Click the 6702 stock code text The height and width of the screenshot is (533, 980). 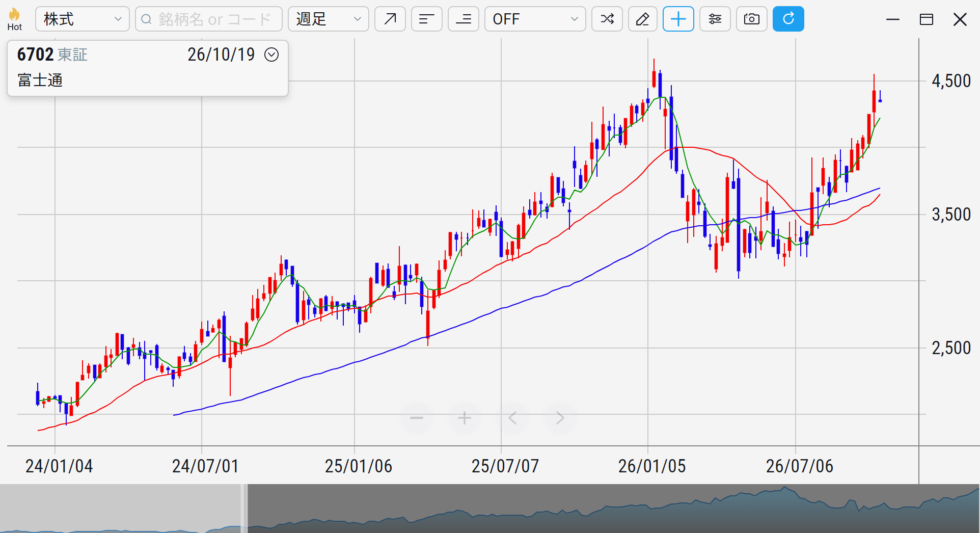coord(35,55)
